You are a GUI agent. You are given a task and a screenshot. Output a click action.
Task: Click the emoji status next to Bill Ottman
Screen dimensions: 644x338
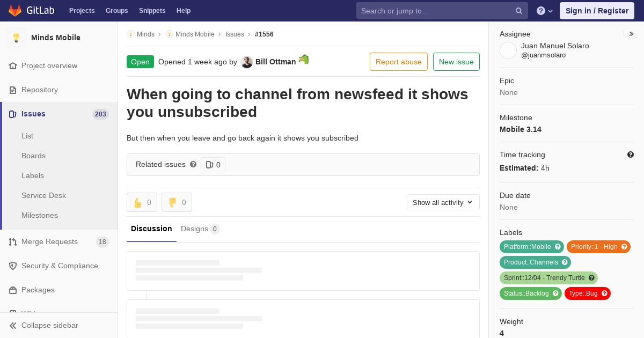(x=304, y=60)
